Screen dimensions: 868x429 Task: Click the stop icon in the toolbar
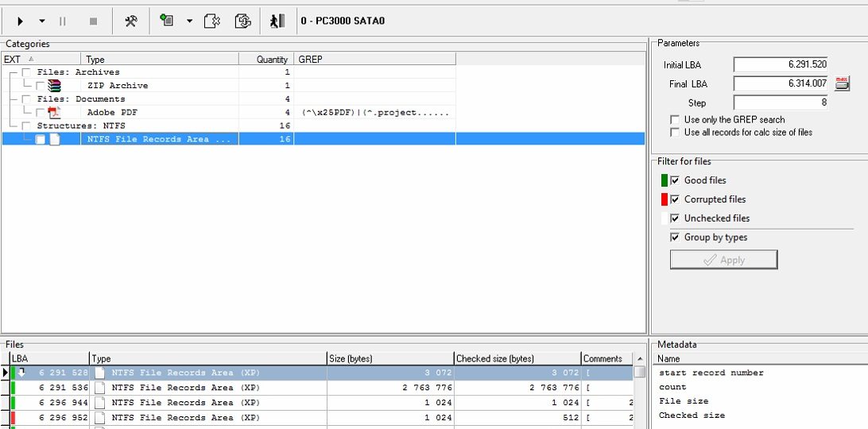93,21
